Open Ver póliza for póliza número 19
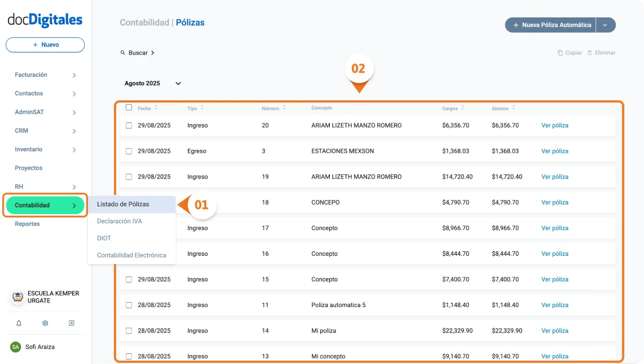 [554, 176]
